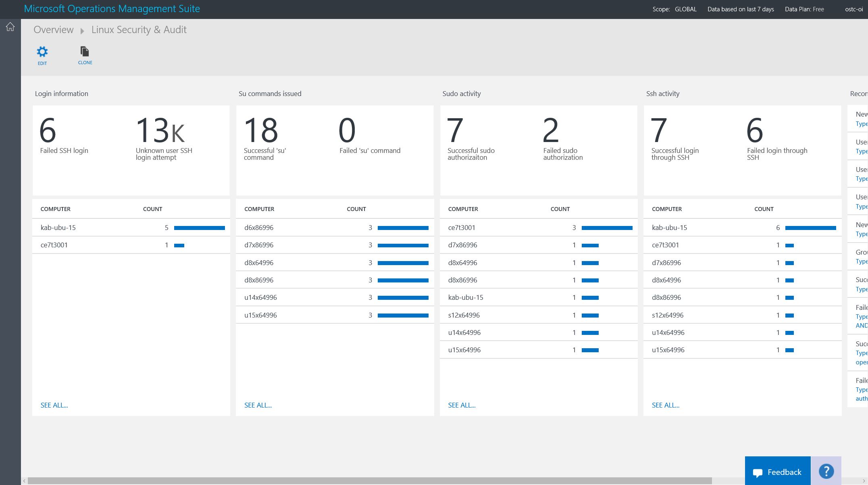The image size is (868, 485).
Task: Select s12x64996 row in Ssh activity
Action: (743, 315)
